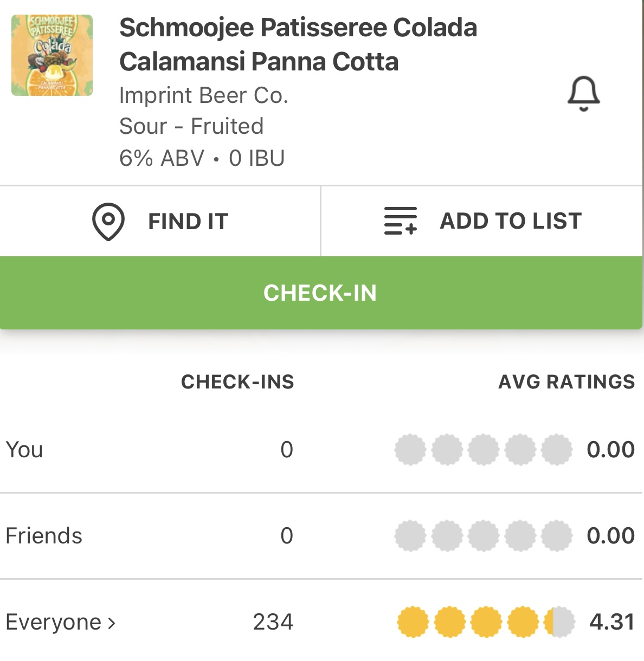The width and height of the screenshot is (644, 661).
Task: Click the Find It map pin icon
Action: tap(108, 221)
